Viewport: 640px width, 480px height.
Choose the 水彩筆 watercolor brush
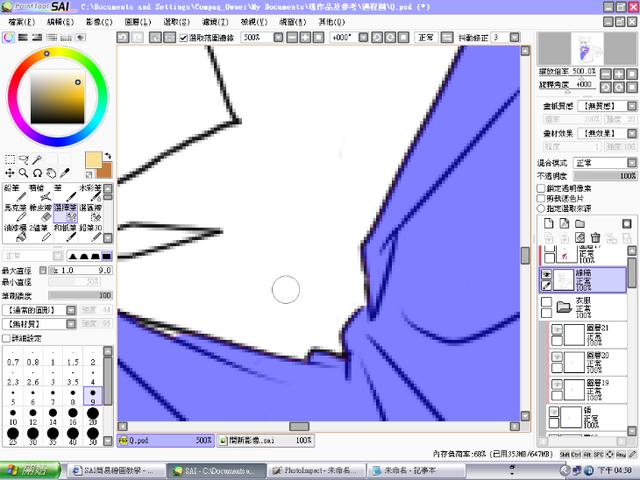(91, 193)
